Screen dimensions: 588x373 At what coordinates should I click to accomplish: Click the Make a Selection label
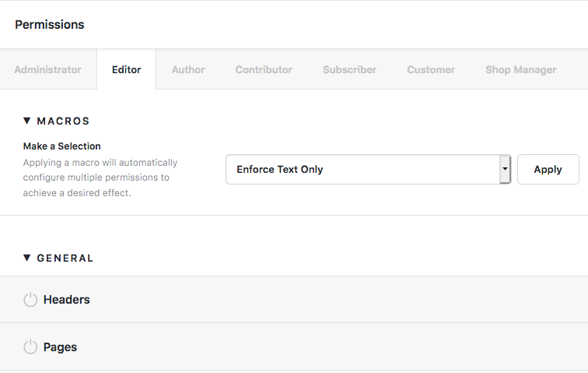click(62, 146)
